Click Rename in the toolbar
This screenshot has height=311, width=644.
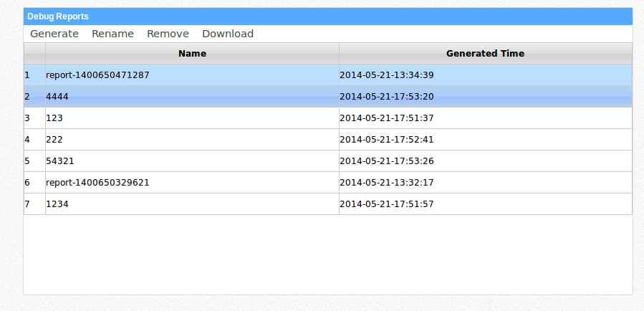[112, 34]
